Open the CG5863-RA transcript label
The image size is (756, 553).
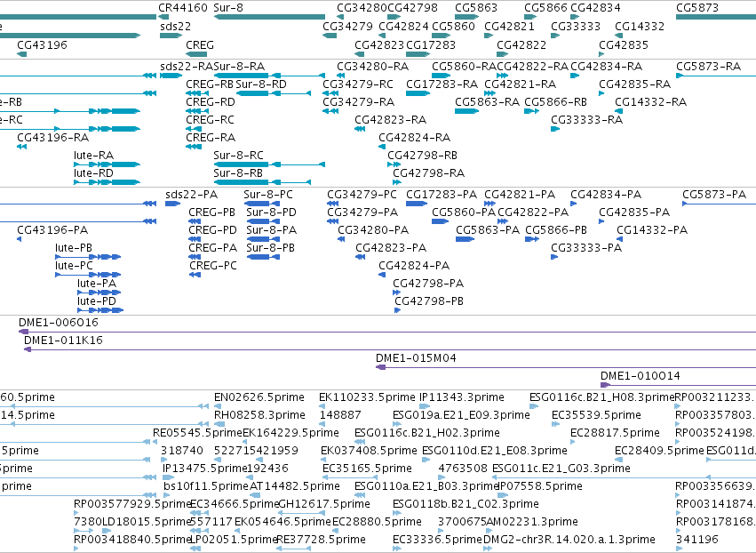(x=487, y=102)
